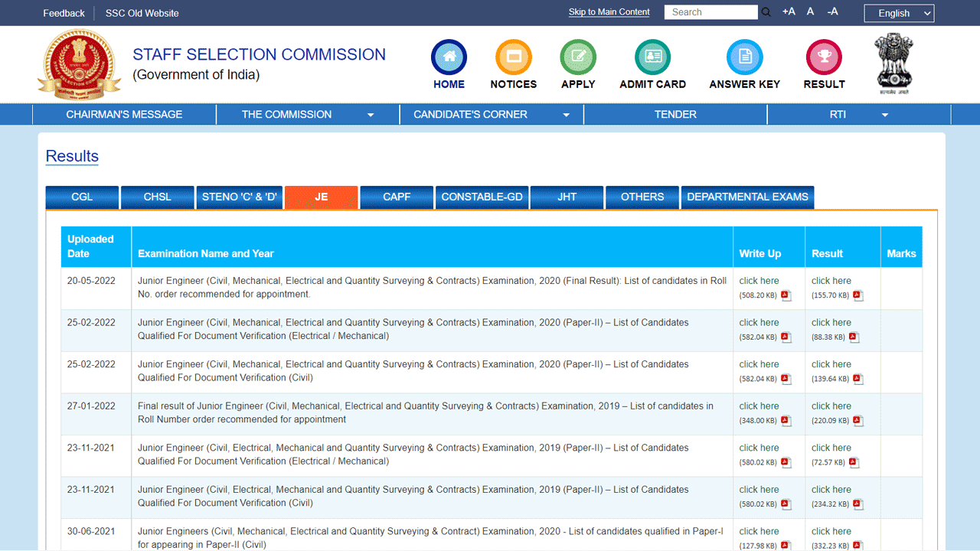The width and height of the screenshot is (980, 551).
Task: Click the Results page heading
Action: pos(72,156)
